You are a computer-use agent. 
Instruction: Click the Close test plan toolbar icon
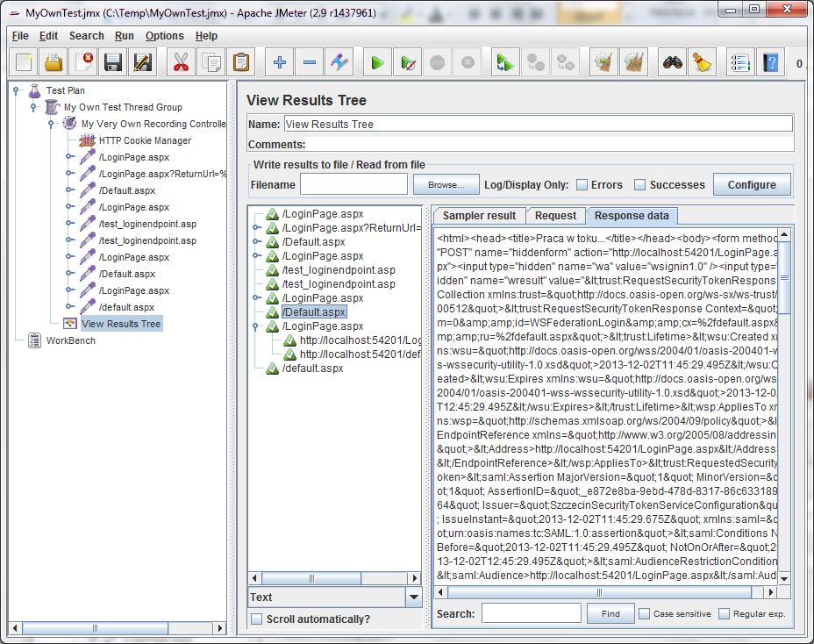pyautogui.click(x=83, y=63)
